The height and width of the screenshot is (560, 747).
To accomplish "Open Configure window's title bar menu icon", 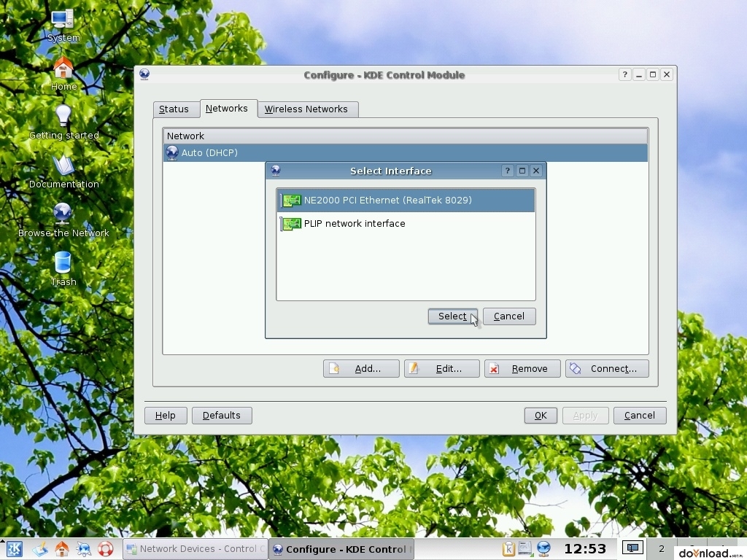I will coord(144,74).
